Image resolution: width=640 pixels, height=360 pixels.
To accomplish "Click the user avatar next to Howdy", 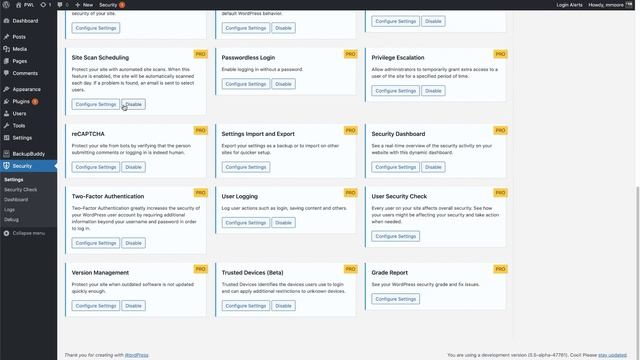I will coord(629,5).
